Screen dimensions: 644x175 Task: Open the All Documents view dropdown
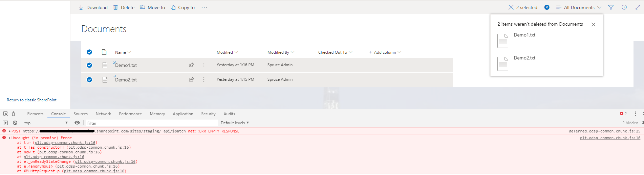click(579, 7)
